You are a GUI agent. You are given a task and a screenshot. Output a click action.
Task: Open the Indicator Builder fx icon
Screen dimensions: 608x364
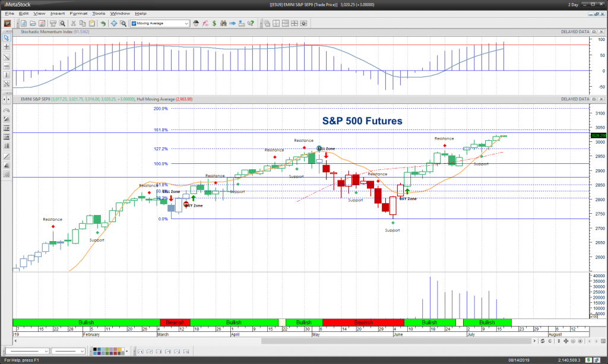click(x=205, y=23)
